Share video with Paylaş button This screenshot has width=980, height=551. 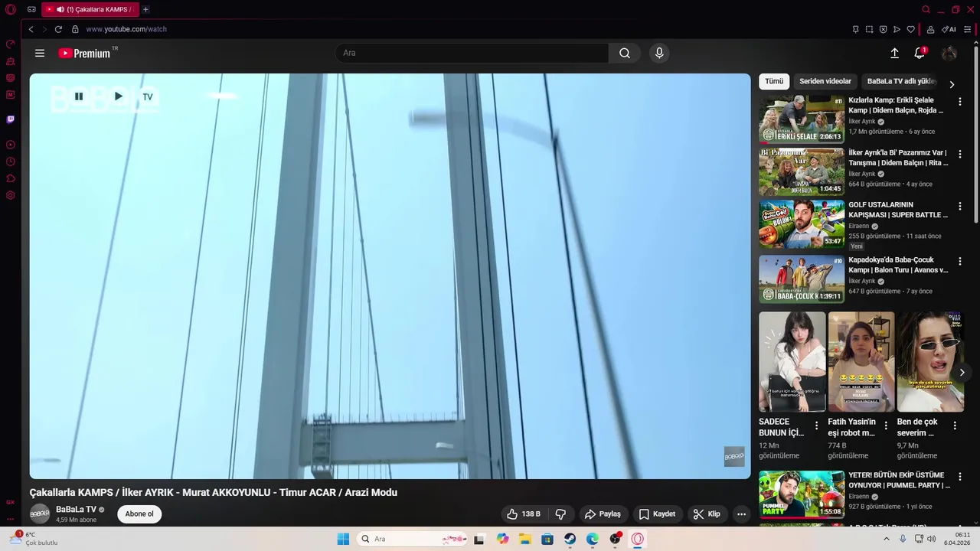click(x=603, y=514)
